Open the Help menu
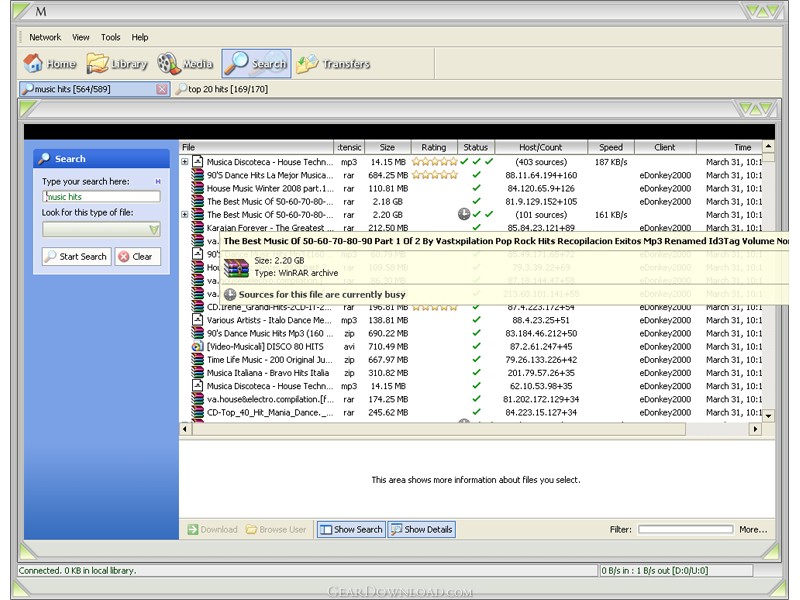Image resolution: width=800 pixels, height=600 pixels. [140, 37]
